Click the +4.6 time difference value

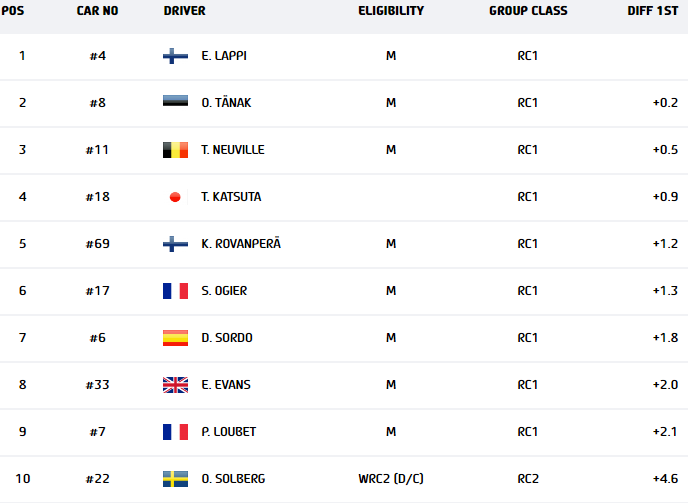pos(665,479)
